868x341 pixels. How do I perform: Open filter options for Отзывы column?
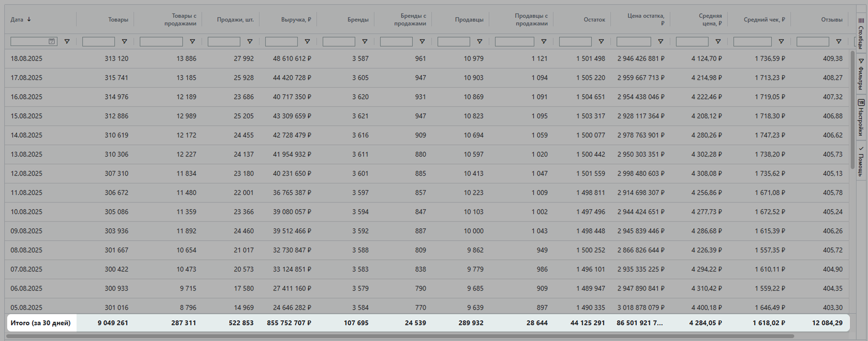838,41
